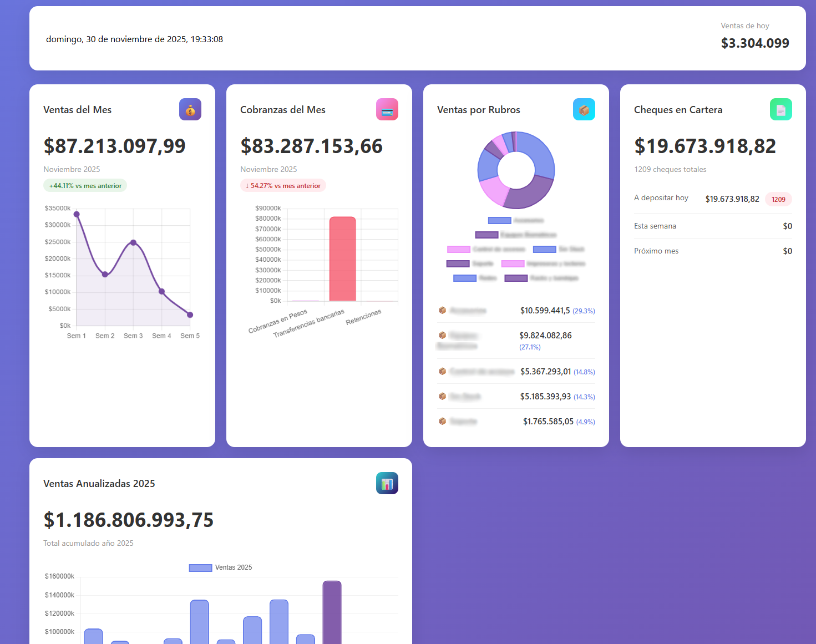This screenshot has height=644, width=816.
Task: Click the Cobranzas del Mes card title
Action: click(283, 110)
